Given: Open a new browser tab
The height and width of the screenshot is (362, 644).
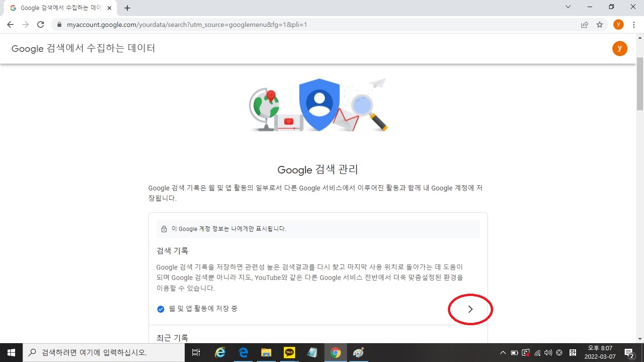Looking at the screenshot, I should 127,8.
